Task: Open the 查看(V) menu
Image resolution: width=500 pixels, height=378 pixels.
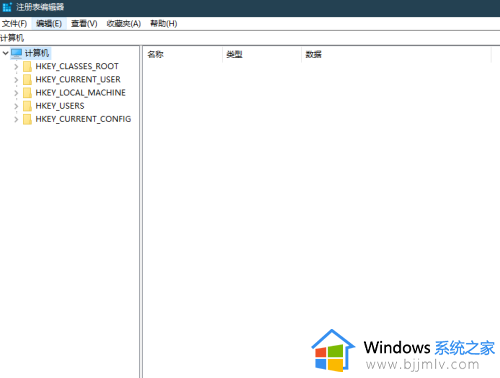Action: click(84, 24)
